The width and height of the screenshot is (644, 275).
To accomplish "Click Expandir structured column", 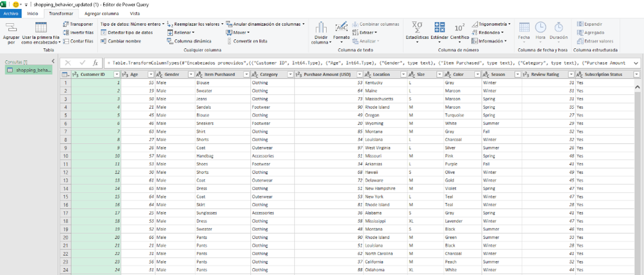I will 590,24.
